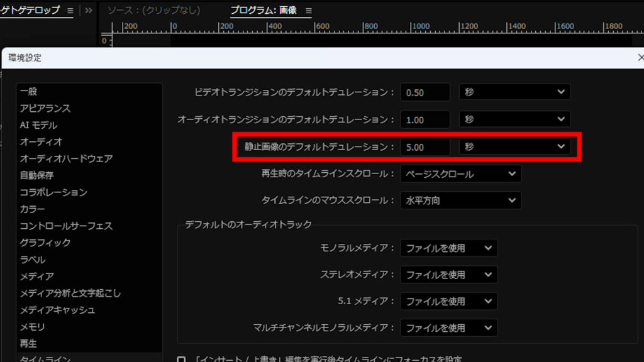Screen dimensions: 644x362
Task: Open the 水平方向 mouse scroll dropdown
Action: (460, 200)
